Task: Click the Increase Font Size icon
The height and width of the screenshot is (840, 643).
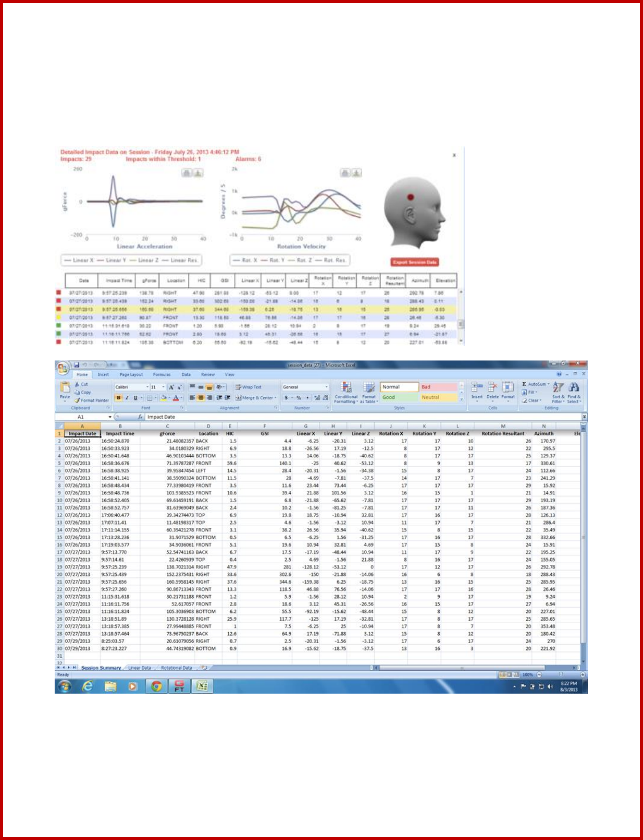Action: pyautogui.click(x=171, y=387)
